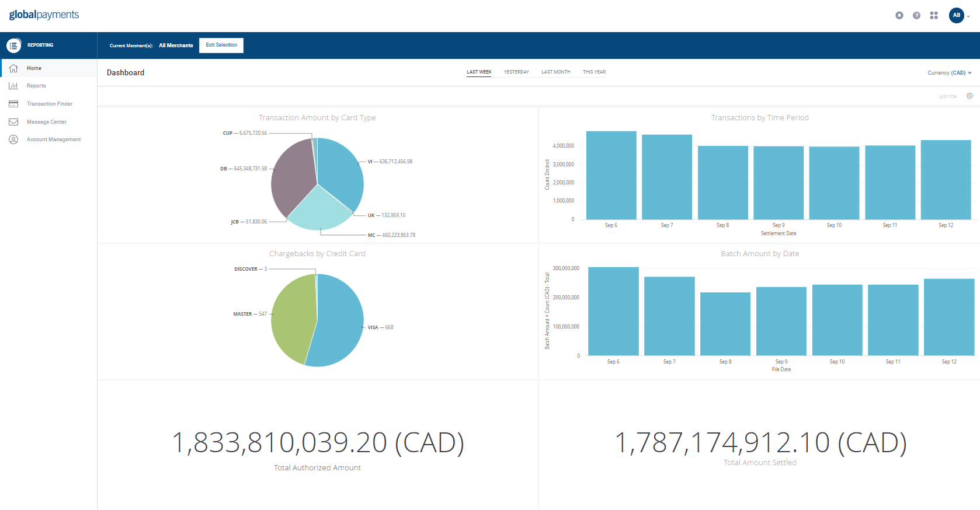The height and width of the screenshot is (510, 980).
Task: Click the Reports bar chart icon
Action: pyautogui.click(x=13, y=86)
